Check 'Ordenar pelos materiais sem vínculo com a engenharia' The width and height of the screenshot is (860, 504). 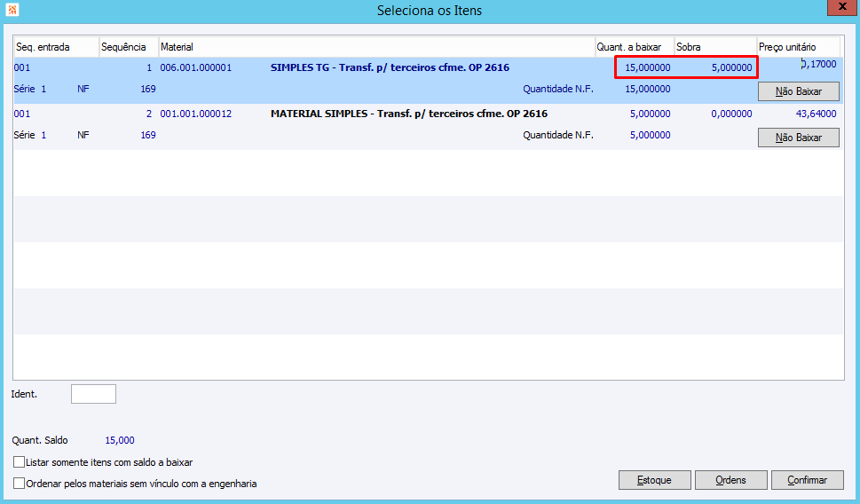click(20, 484)
